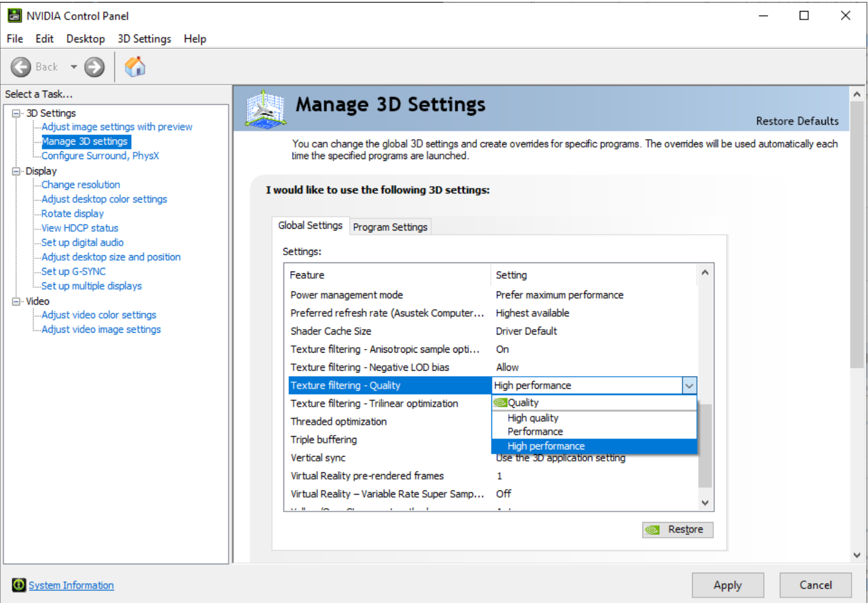Open the System Information link
The width and height of the screenshot is (868, 603).
(71, 585)
